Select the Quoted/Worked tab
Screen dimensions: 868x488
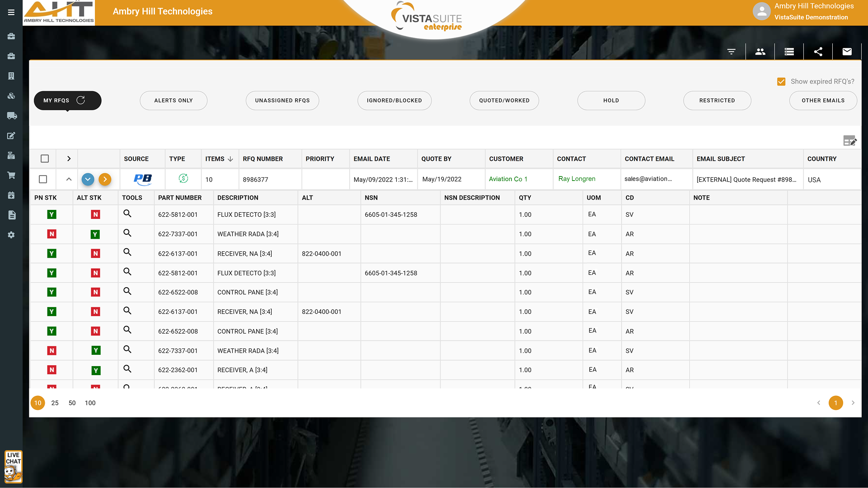pyautogui.click(x=504, y=101)
